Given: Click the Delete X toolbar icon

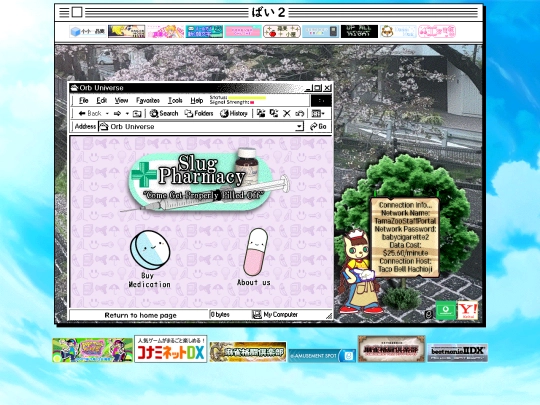Looking at the screenshot, I should 287,113.
